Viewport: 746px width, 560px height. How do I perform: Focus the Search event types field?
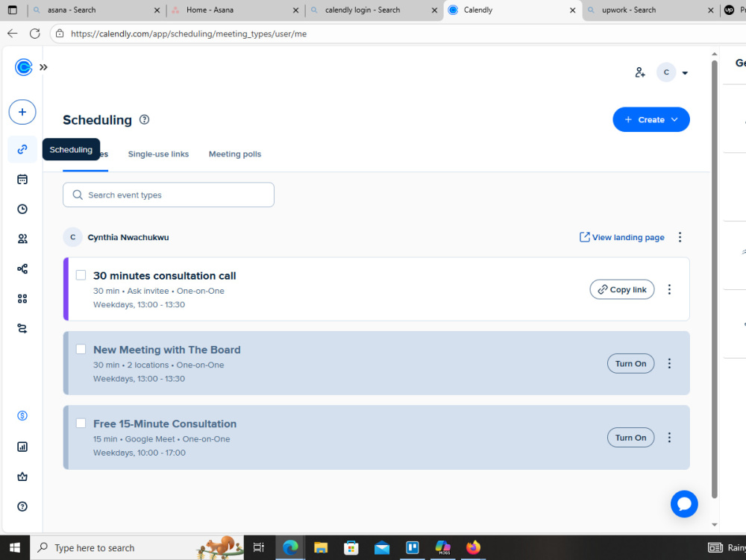tap(169, 195)
